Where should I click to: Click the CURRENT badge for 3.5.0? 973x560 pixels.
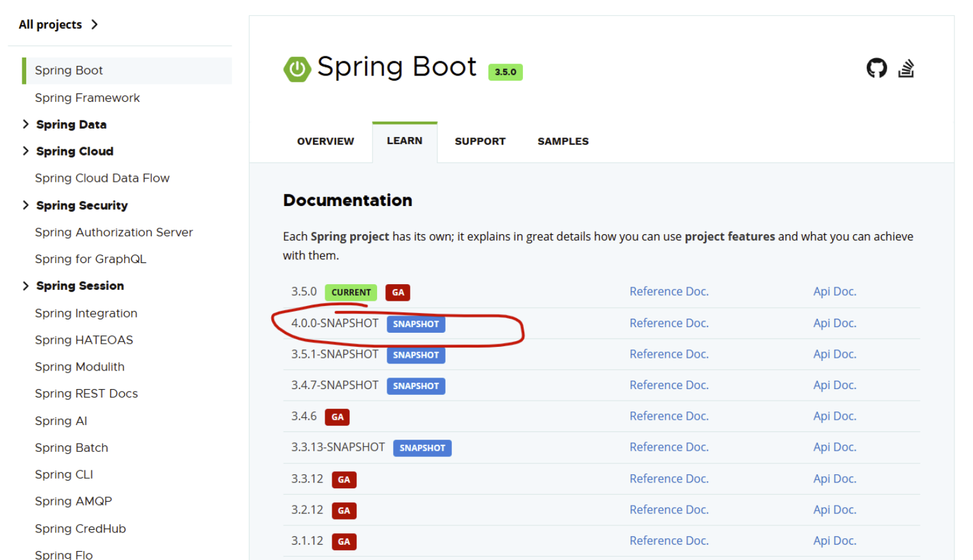(x=351, y=292)
